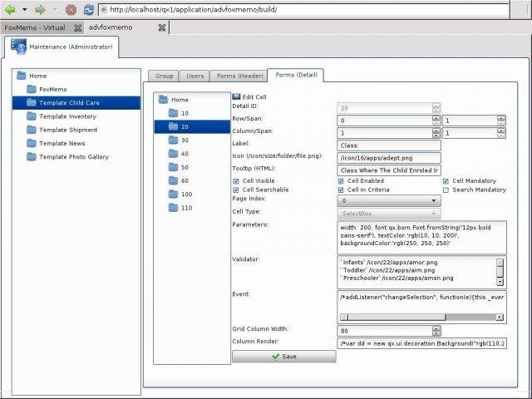The width and height of the screenshot is (532, 399).
Task: Click the browser back arrow icon
Action: (10, 9)
